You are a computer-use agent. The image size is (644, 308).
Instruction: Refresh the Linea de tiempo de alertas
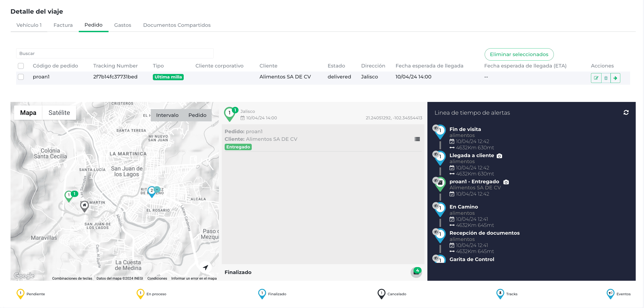point(626,112)
